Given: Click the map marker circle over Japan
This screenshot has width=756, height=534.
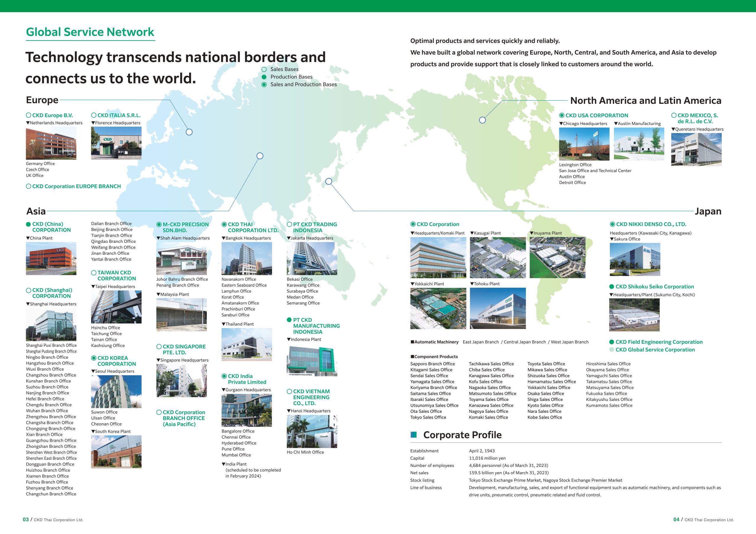Looking at the screenshot, I should pos(329,181).
